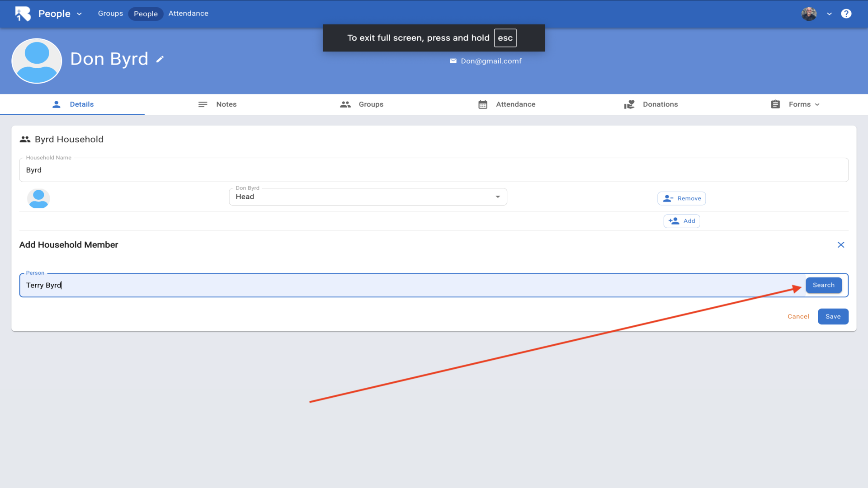Click the household member small avatar
The image size is (868, 488).
coord(38,198)
